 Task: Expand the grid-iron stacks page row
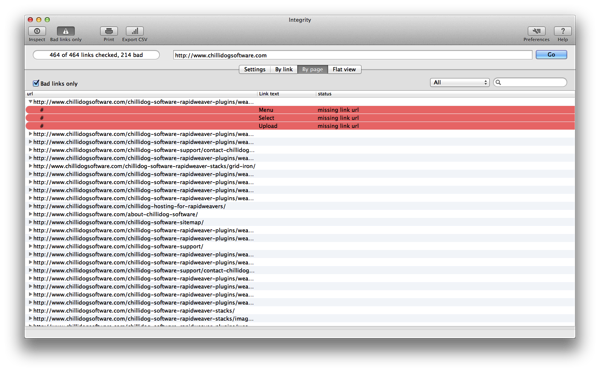point(30,166)
